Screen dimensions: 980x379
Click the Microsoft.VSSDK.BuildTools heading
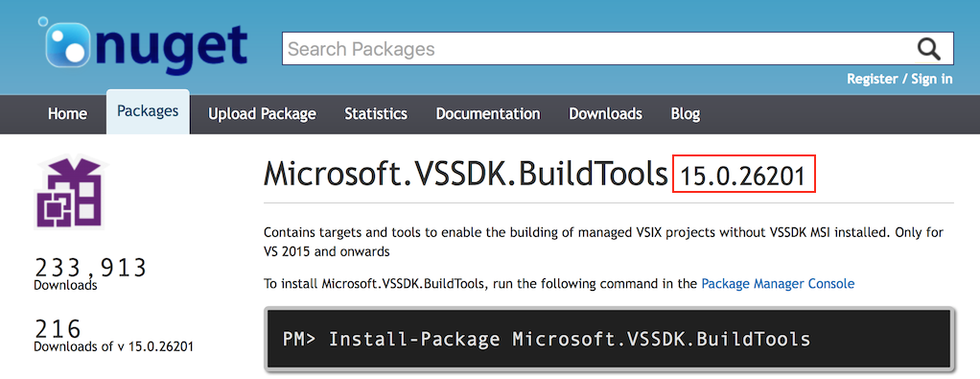click(466, 175)
